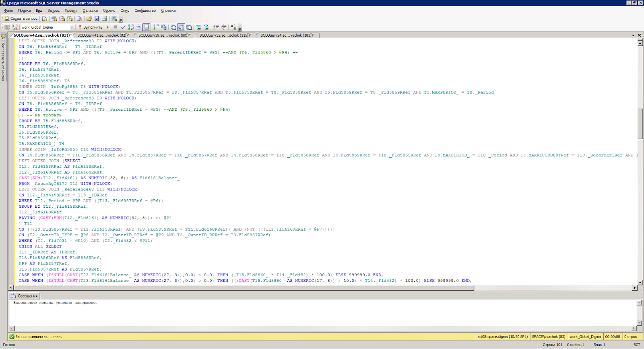
Task: Click the messages pane scroll up arrow
Action: point(639,303)
